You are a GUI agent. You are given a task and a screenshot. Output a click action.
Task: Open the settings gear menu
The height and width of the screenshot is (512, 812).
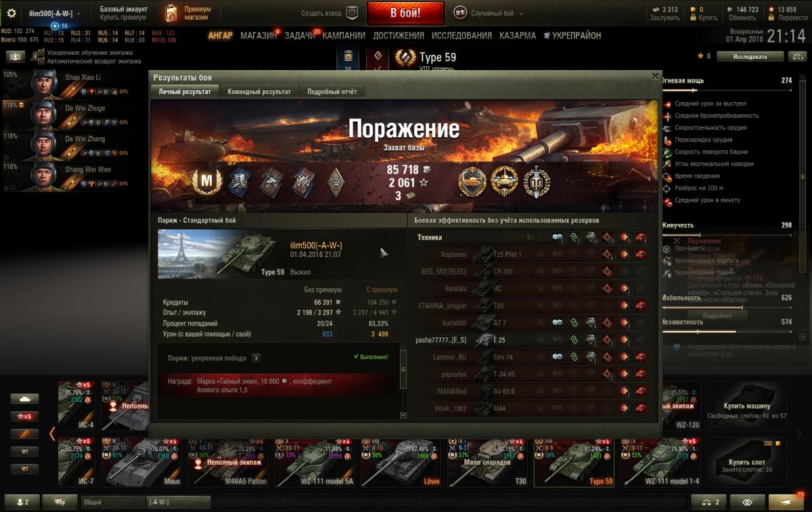(11, 13)
